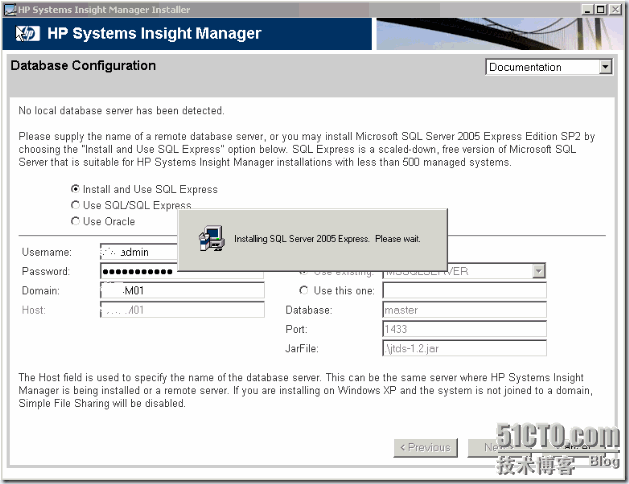The width and height of the screenshot is (629, 484).
Task: Click the Previous button
Action: point(426,448)
